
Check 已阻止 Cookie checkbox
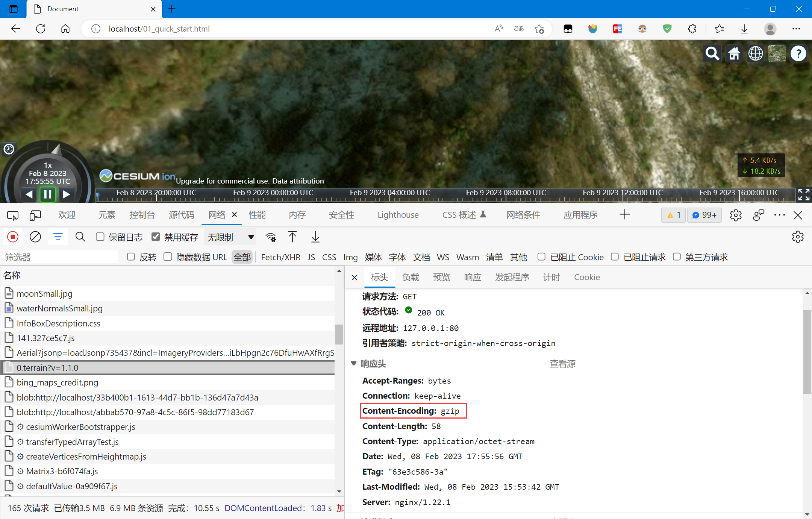coord(541,257)
